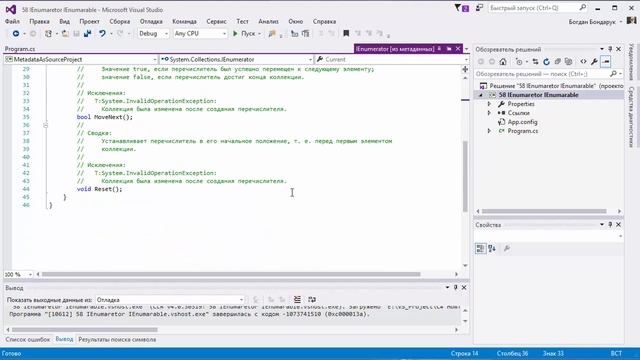Open the Current member dropdown

coord(391,59)
